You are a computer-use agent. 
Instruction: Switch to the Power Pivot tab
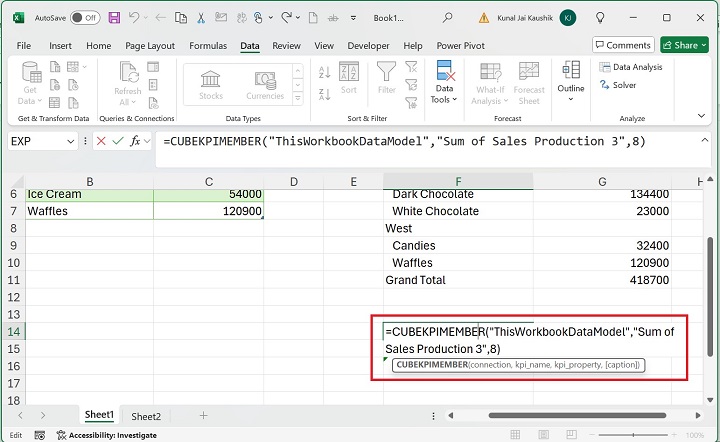point(461,45)
